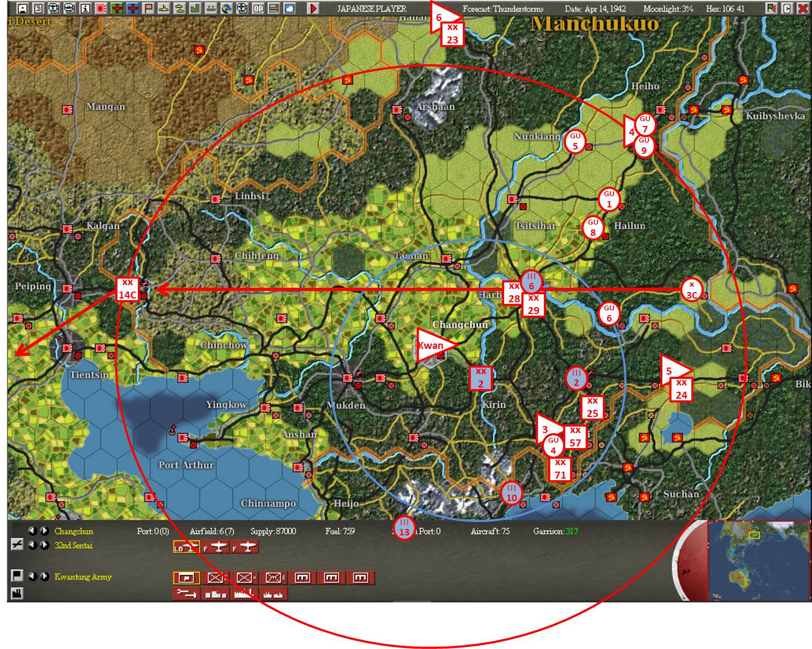Click the OP button in the toolbar

(259, 8)
